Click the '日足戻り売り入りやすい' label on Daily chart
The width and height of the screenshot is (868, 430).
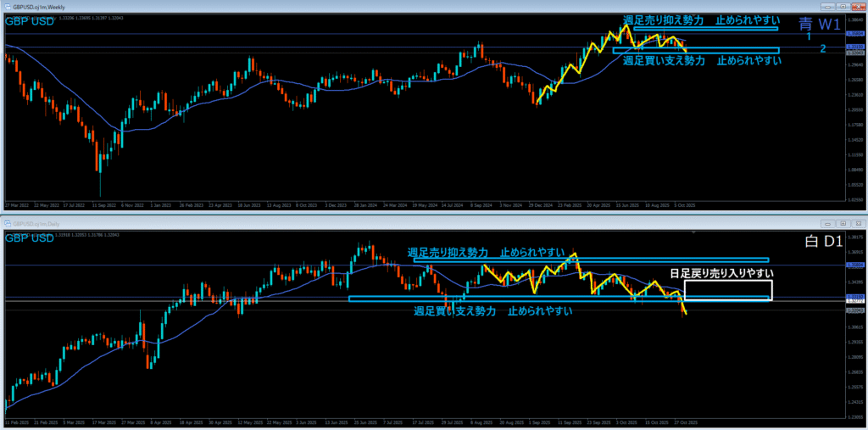721,273
